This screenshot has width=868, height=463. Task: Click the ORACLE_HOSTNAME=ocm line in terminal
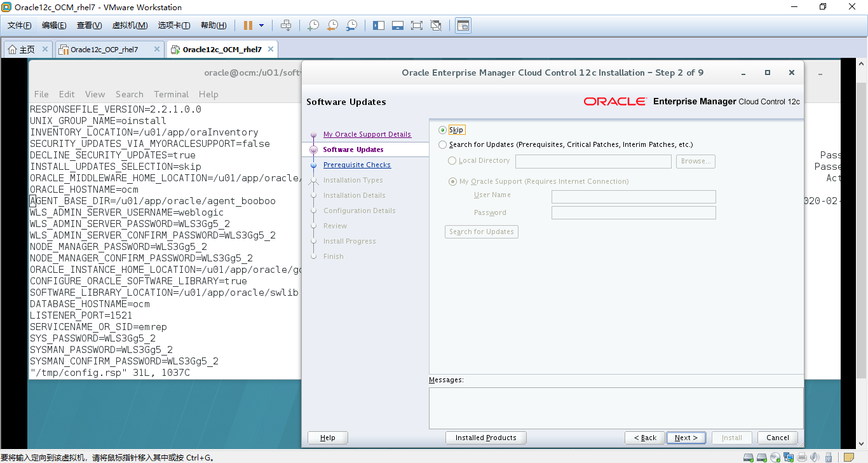pyautogui.click(x=84, y=190)
